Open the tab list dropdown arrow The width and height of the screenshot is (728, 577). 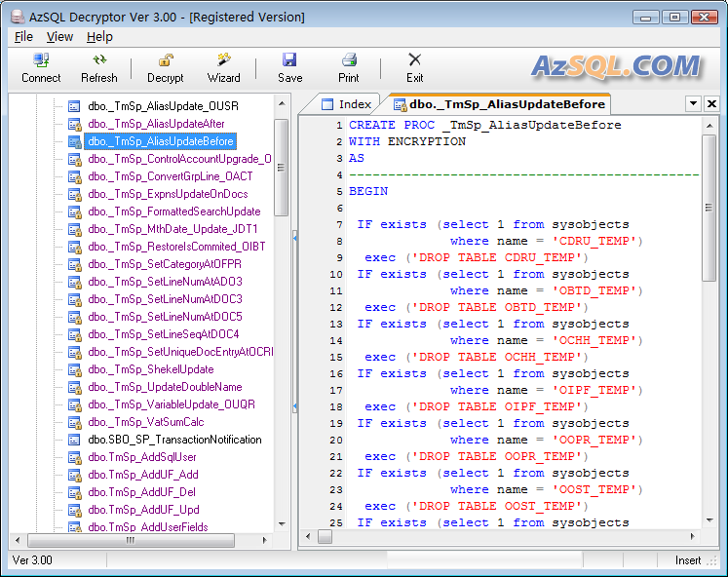[x=693, y=103]
